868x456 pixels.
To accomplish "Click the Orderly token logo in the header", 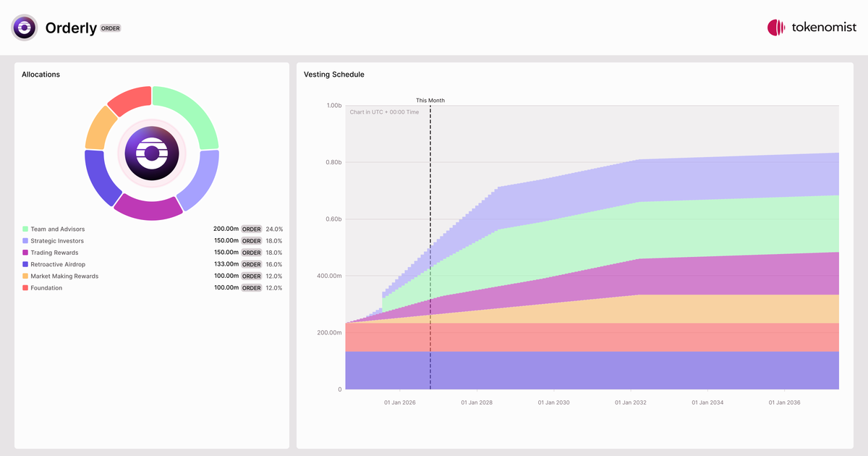I will (x=25, y=28).
